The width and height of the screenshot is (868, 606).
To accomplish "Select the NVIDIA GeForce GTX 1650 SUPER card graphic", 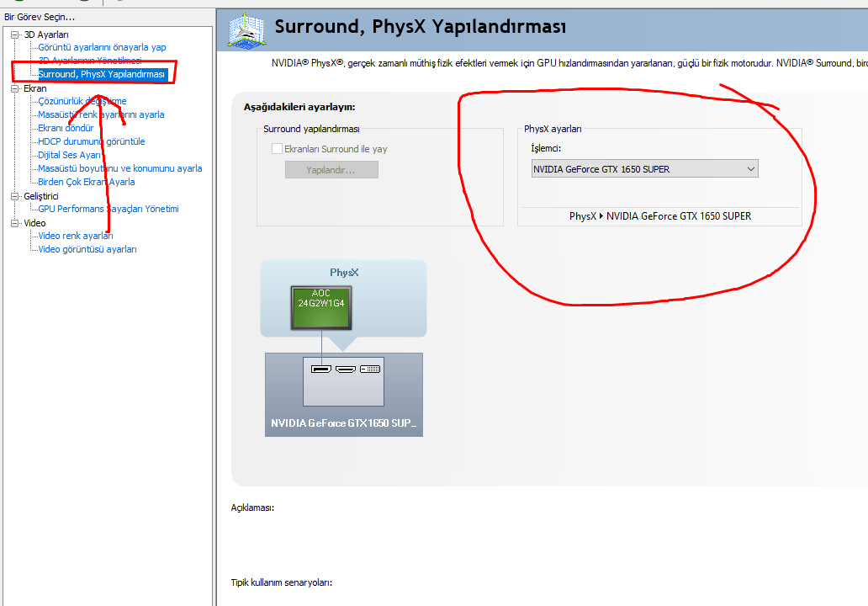I will [x=344, y=395].
